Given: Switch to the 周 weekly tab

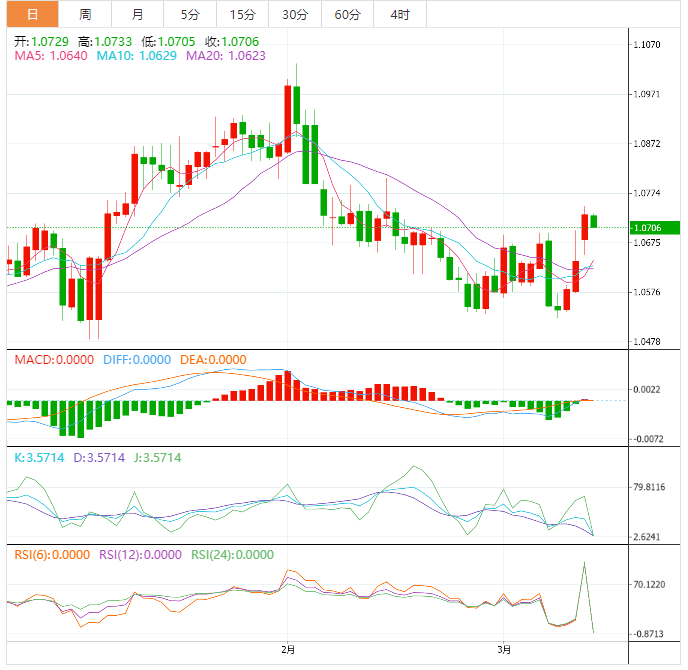Looking at the screenshot, I should [85, 14].
